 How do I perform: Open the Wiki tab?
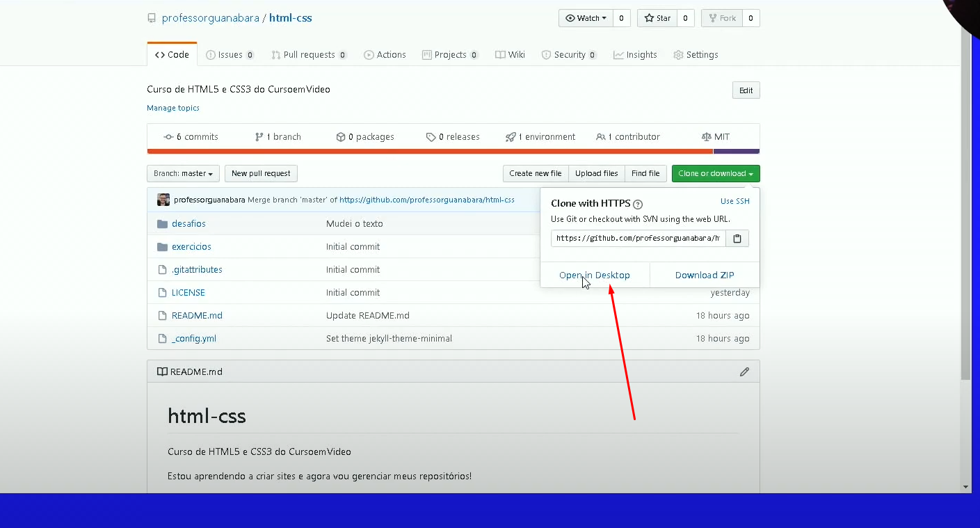click(511, 55)
